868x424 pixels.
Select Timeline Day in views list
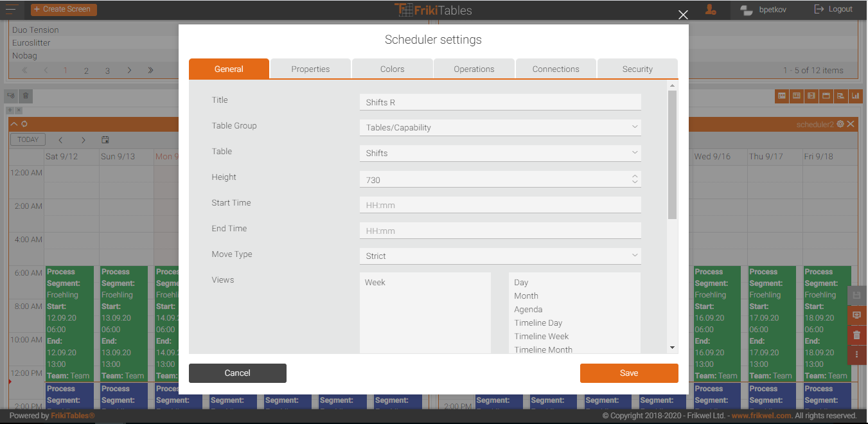[x=538, y=323]
